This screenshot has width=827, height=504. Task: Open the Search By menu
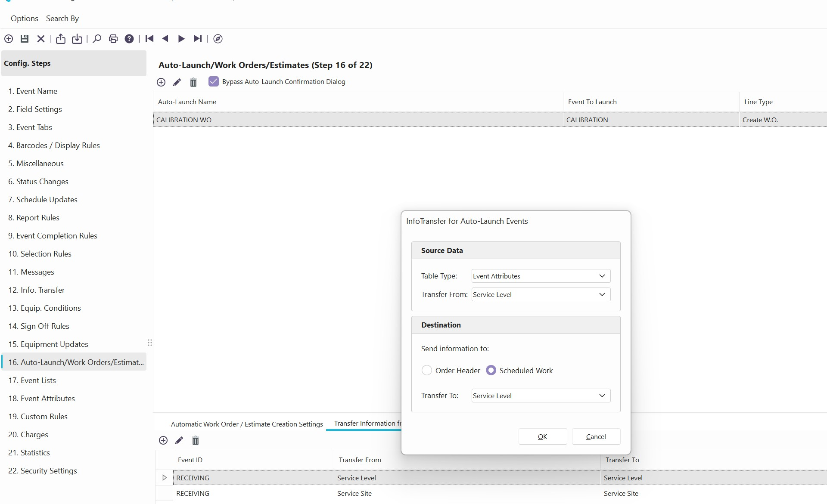pos(62,19)
